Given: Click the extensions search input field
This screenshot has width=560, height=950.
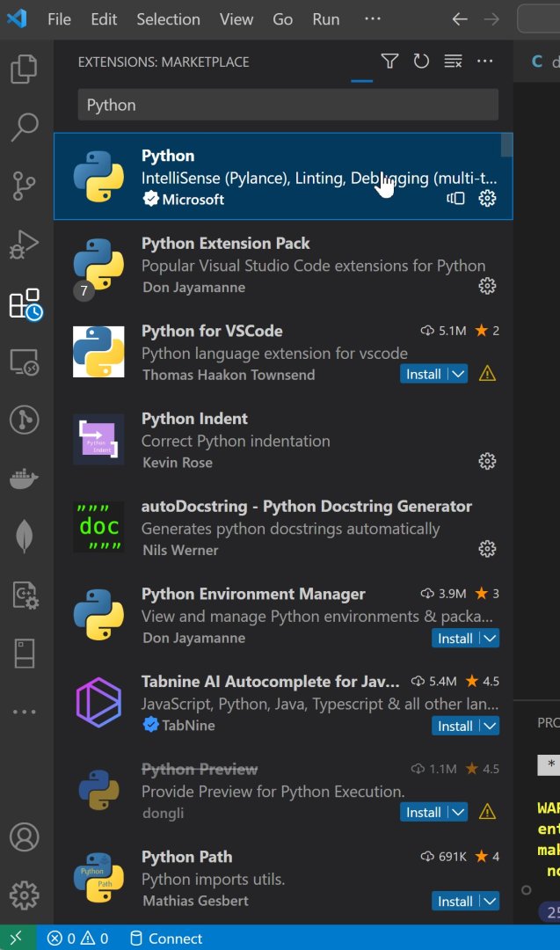Looking at the screenshot, I should [x=287, y=105].
